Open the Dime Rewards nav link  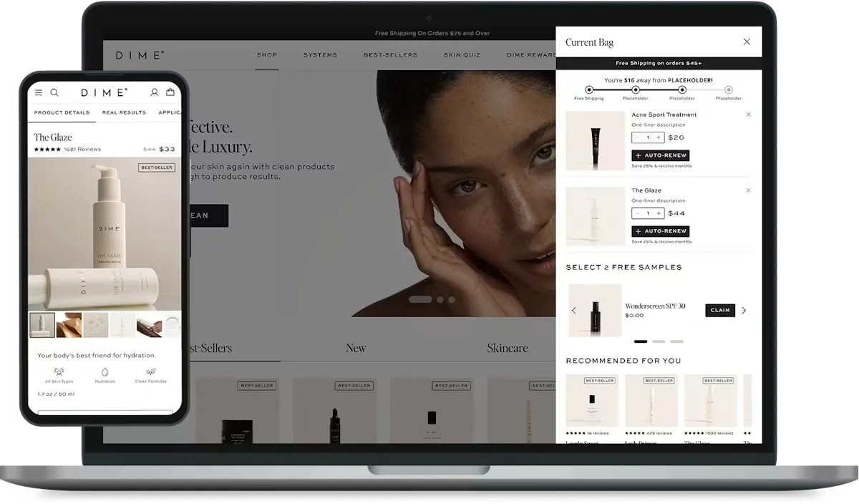point(531,55)
